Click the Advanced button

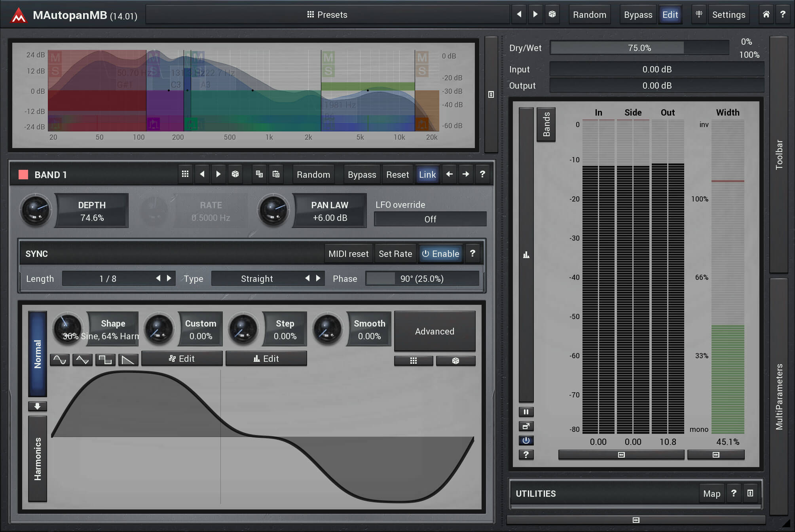click(x=434, y=331)
